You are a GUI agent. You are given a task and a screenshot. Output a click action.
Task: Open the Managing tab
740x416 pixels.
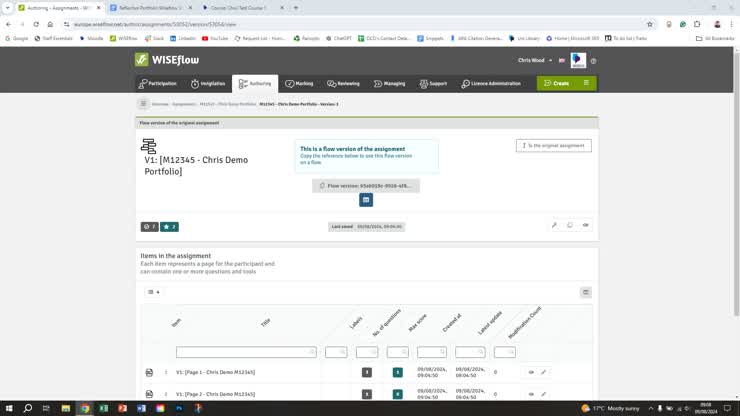click(390, 84)
